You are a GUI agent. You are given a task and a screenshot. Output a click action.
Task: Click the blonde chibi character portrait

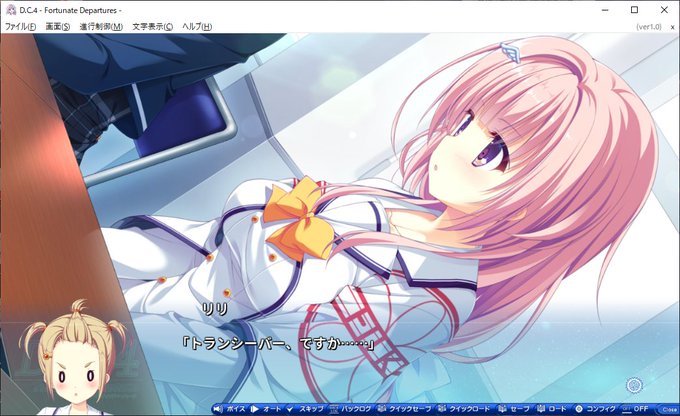tap(75, 358)
